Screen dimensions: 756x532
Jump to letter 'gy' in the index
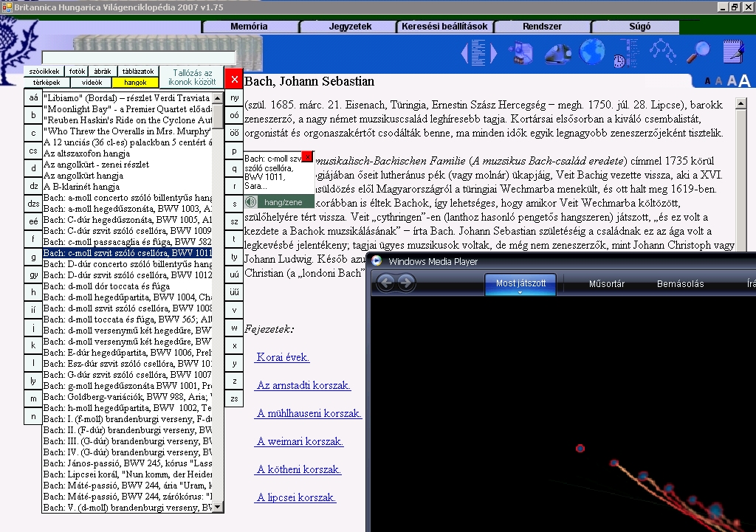click(33, 274)
